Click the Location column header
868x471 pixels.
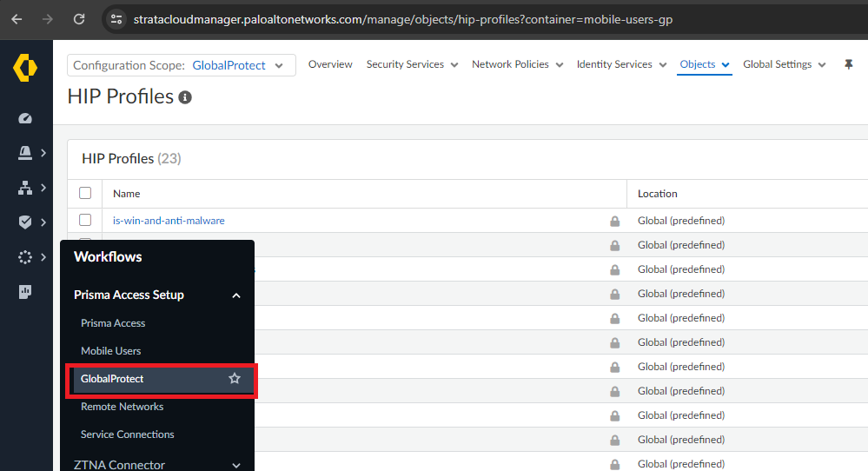(657, 194)
